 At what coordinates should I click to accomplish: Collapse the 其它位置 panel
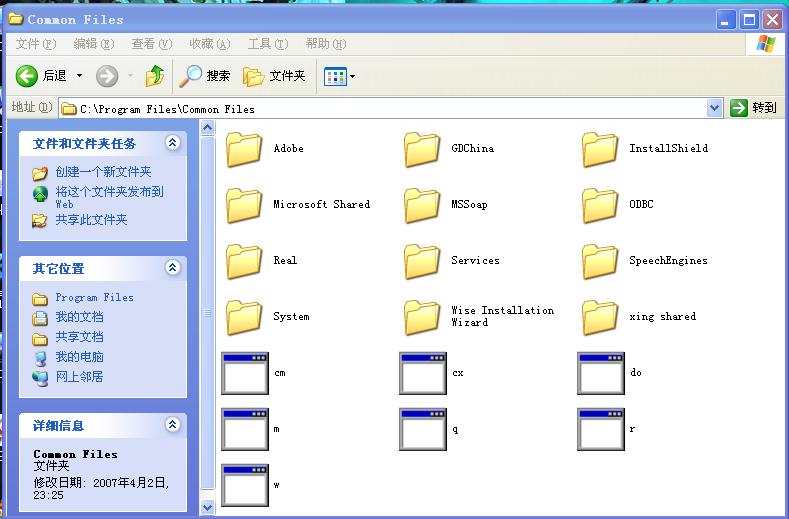[x=172, y=268]
